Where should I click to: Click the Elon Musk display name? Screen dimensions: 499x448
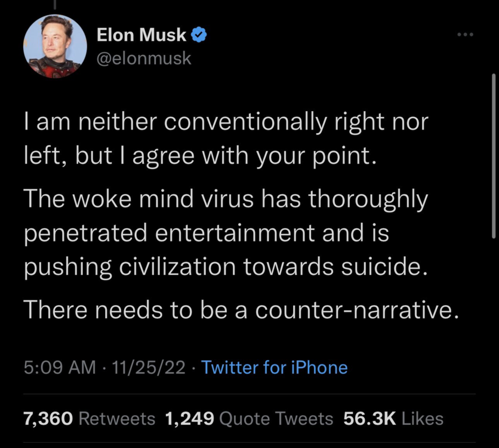coord(142,34)
